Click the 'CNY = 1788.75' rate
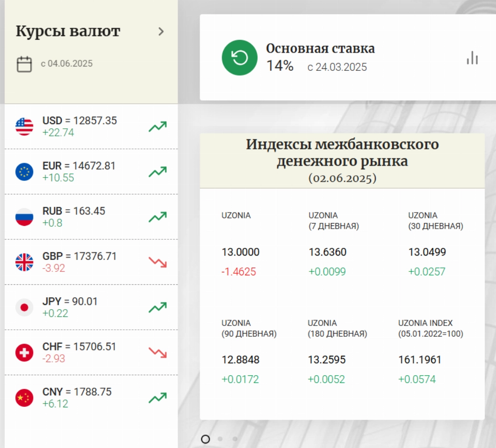The width and height of the screenshot is (496, 448). click(77, 392)
